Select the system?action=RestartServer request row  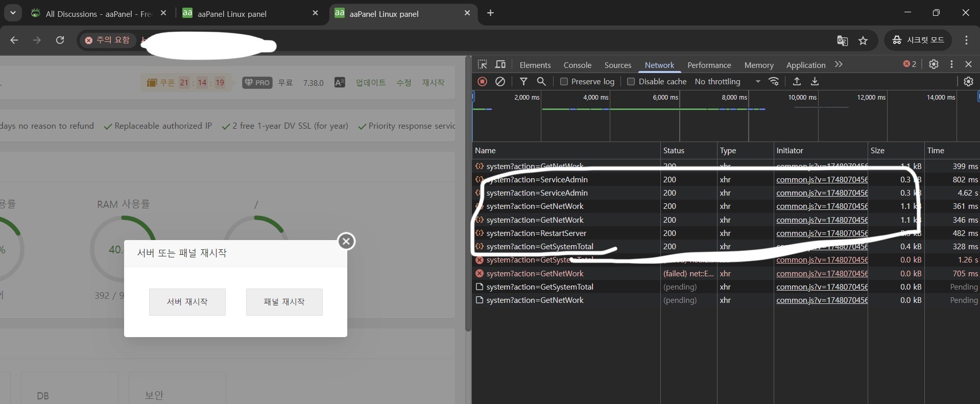pos(536,233)
